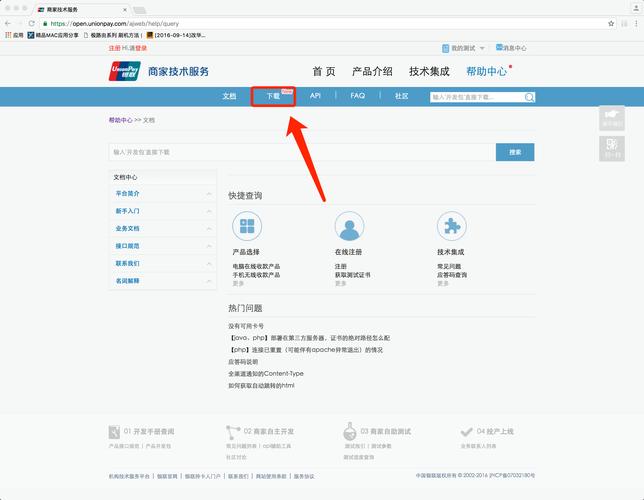Click the UnionPay logo
The height and width of the screenshot is (500, 644).
coord(126,71)
